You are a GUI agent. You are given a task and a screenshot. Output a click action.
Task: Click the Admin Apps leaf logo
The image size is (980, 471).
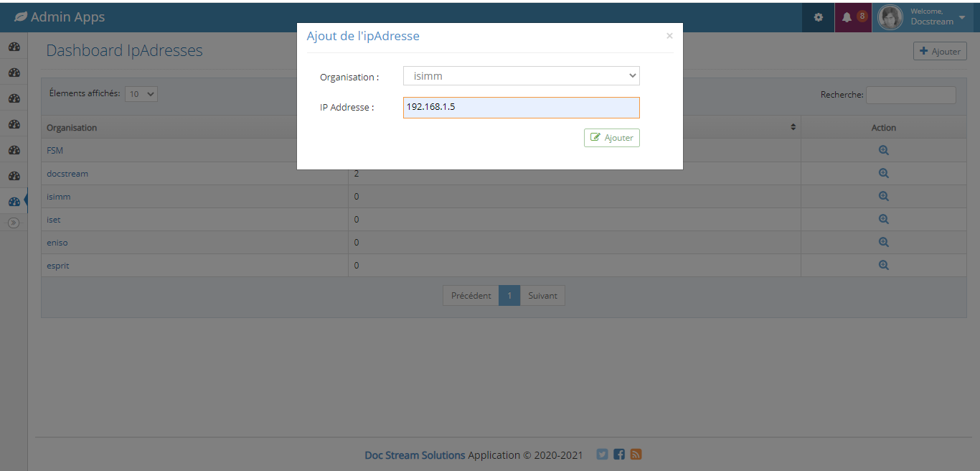pyautogui.click(x=21, y=17)
